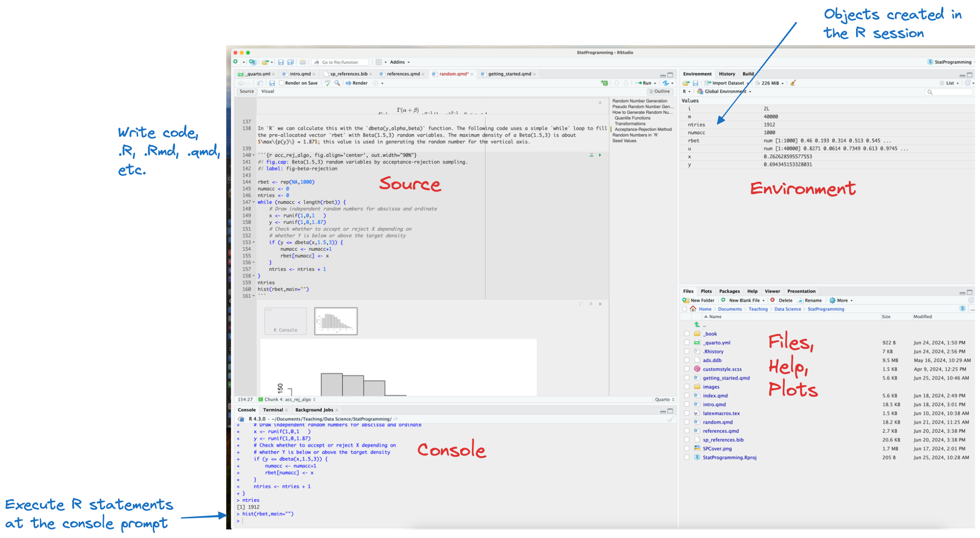Click the Go to file/function field
The width and height of the screenshot is (980, 538).
340,62
